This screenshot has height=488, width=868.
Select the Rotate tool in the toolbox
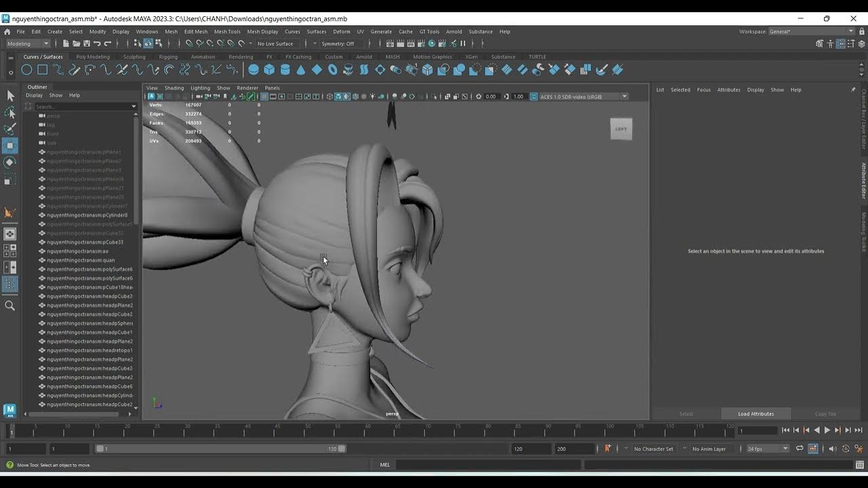pos(10,163)
